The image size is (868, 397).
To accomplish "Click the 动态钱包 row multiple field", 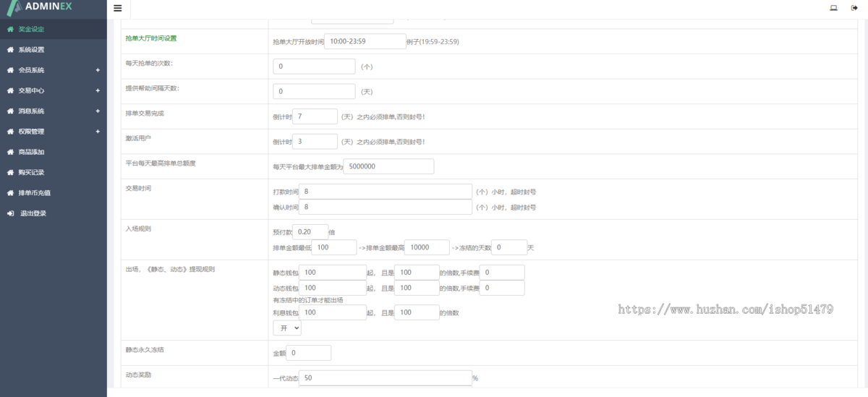I will (417, 288).
